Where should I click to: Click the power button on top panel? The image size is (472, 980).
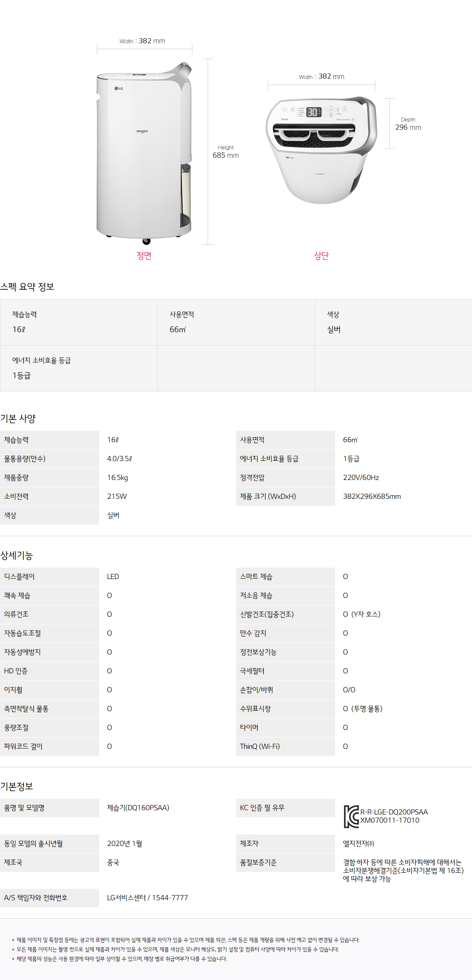(x=284, y=110)
